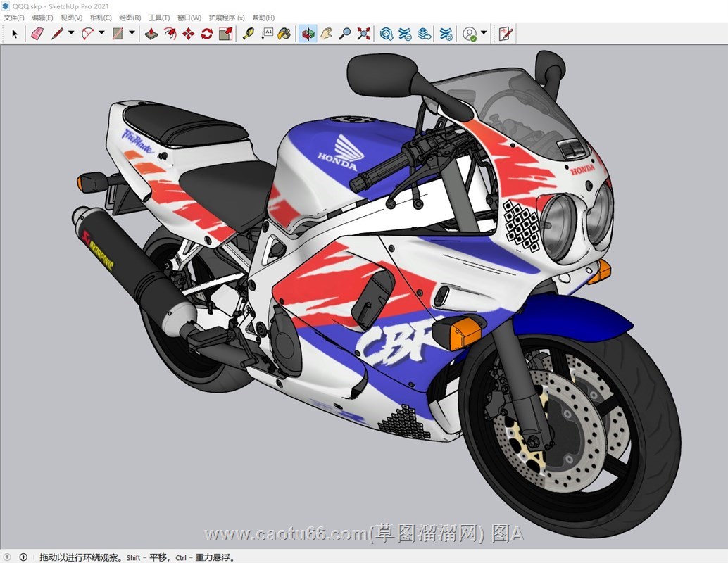The image size is (728, 563).
Task: Open 3D Warehouse from the toolbar
Action: pyautogui.click(x=387, y=33)
